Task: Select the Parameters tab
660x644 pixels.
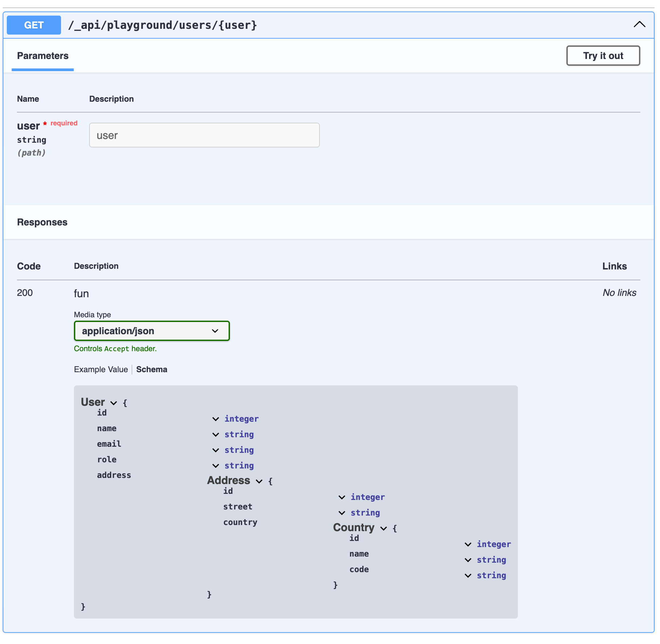Action: tap(43, 56)
